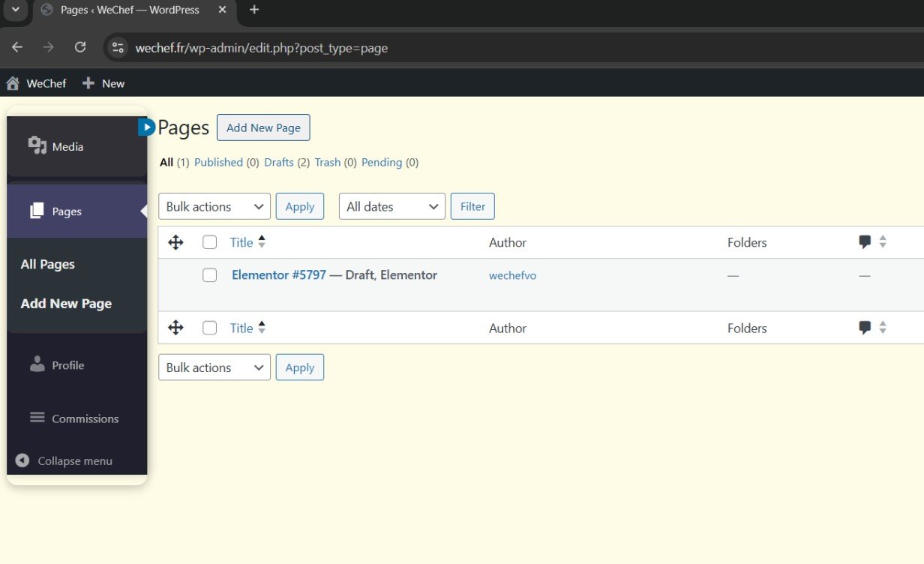Click the move-arrows icon in table header

coord(176,242)
